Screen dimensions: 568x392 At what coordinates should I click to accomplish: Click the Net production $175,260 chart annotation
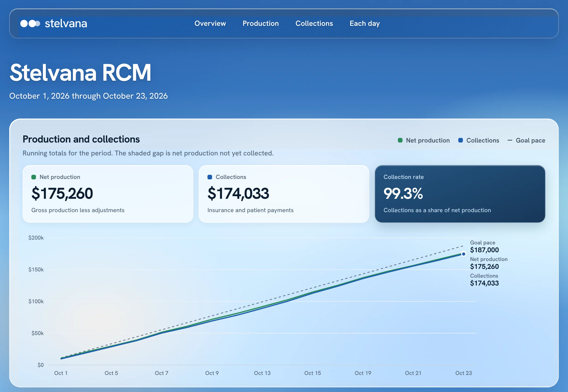[x=489, y=263]
